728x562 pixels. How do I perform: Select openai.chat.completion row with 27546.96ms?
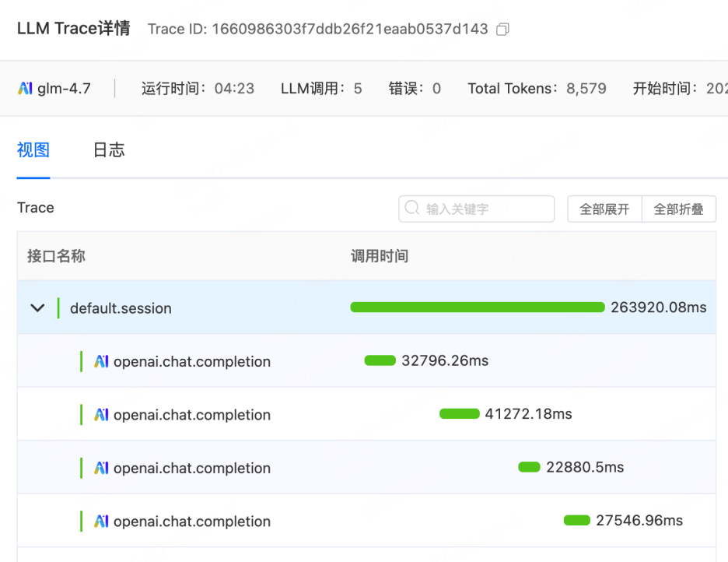(366, 520)
